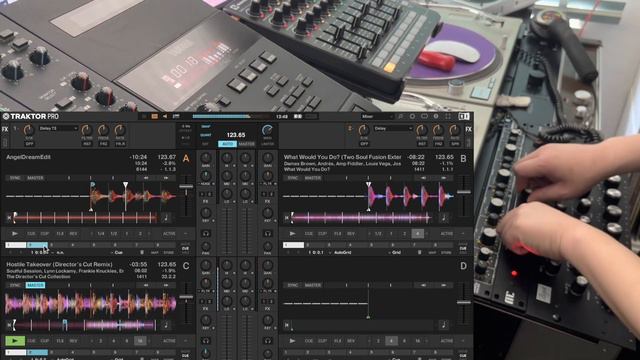This screenshot has width=640, height=360.
Task: Click deck C tempo fader handle
Action: point(186,297)
